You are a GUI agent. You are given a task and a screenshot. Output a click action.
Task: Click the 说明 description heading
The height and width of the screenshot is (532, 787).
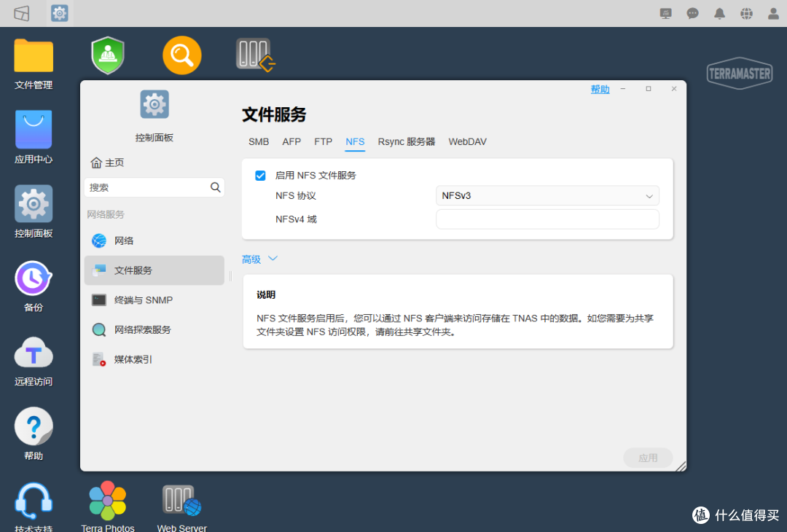point(266,294)
